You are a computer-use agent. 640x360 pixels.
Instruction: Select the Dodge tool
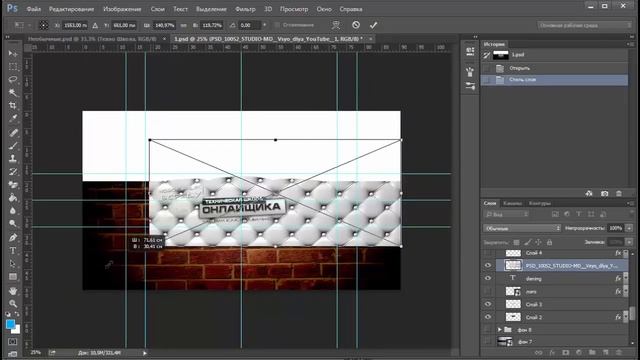13,224
